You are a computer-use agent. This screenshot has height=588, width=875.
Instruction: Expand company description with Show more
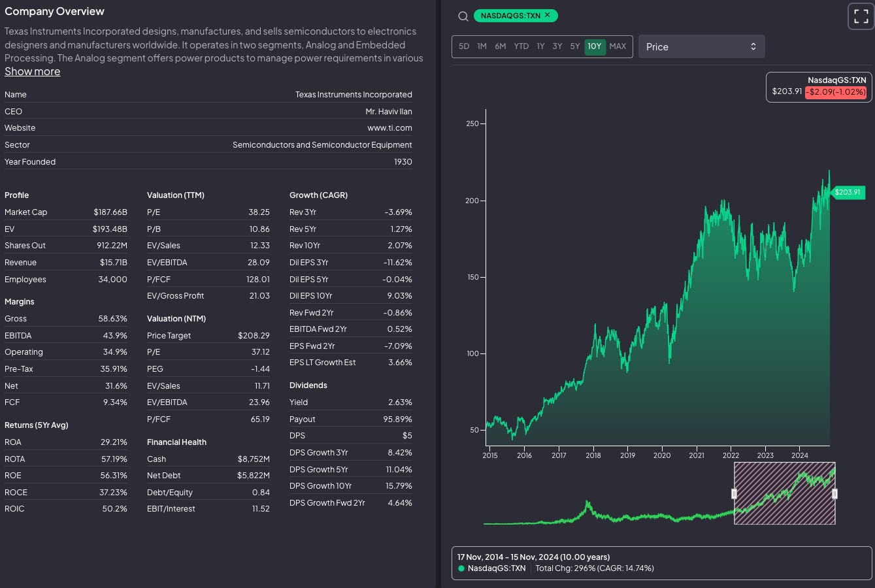click(x=32, y=72)
